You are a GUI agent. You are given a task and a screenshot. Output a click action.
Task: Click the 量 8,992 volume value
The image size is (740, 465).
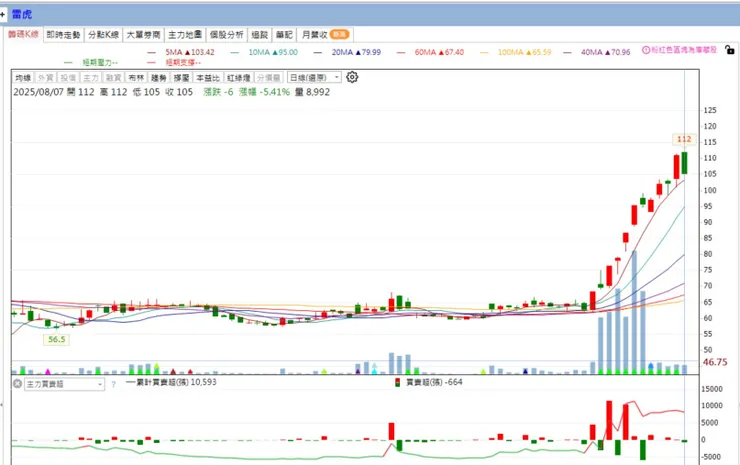pyautogui.click(x=312, y=92)
